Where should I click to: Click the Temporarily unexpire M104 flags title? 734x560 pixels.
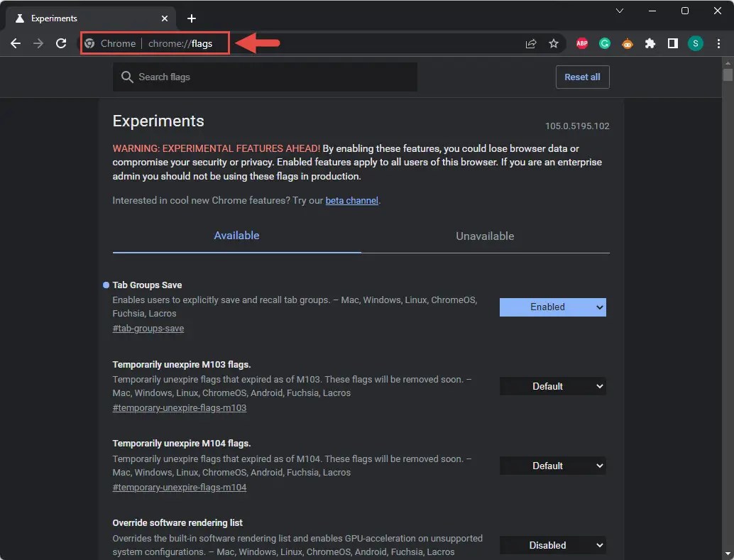pos(182,444)
